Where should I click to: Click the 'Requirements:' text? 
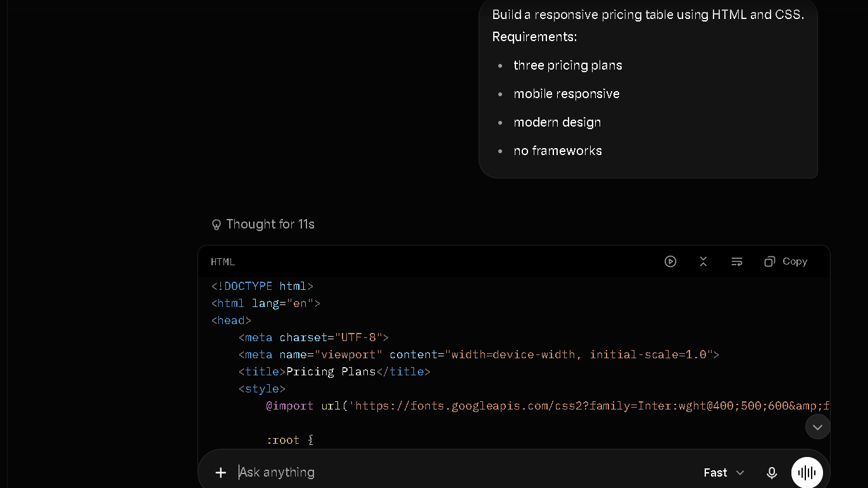coord(534,37)
